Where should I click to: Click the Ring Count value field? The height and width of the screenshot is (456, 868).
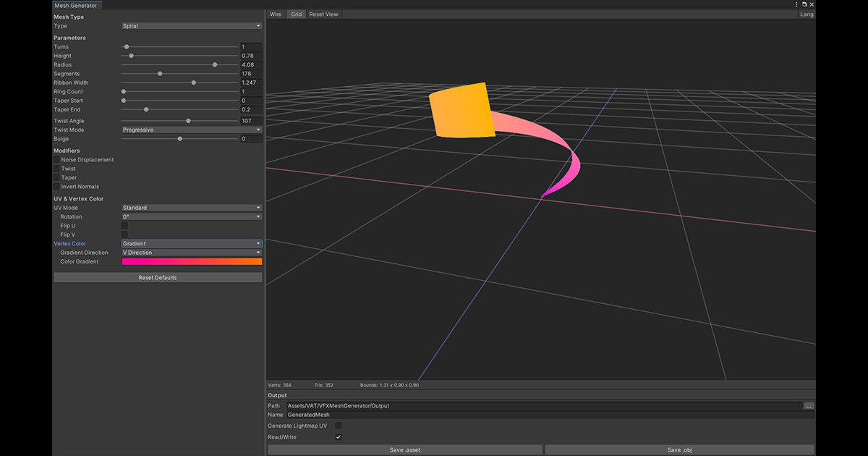tap(251, 92)
